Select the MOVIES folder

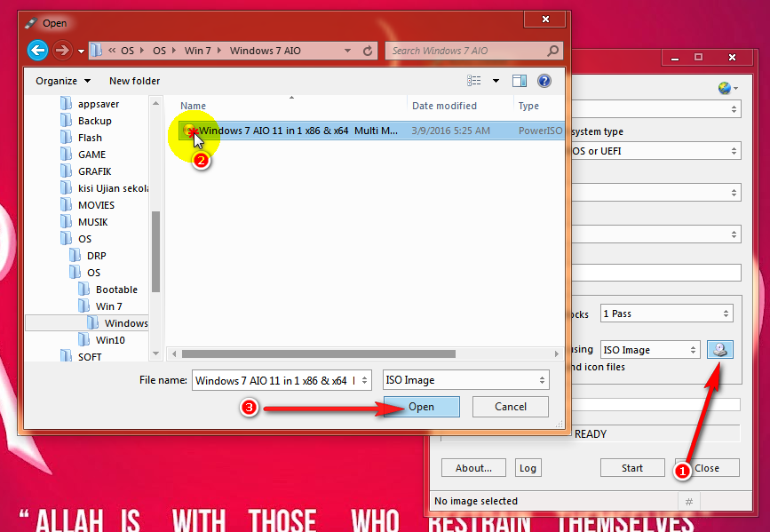(x=96, y=205)
